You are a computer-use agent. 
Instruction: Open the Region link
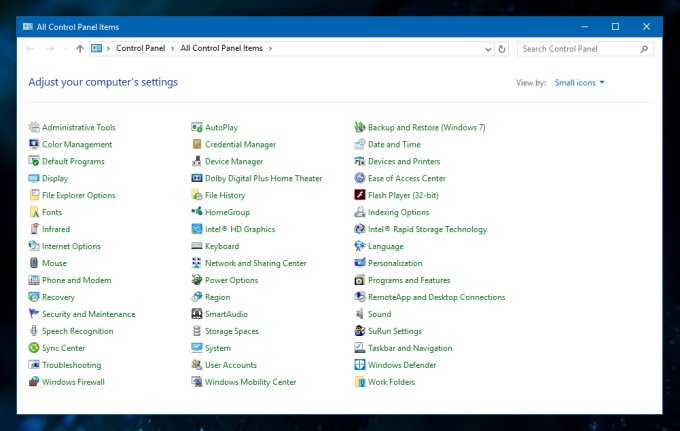pos(217,297)
